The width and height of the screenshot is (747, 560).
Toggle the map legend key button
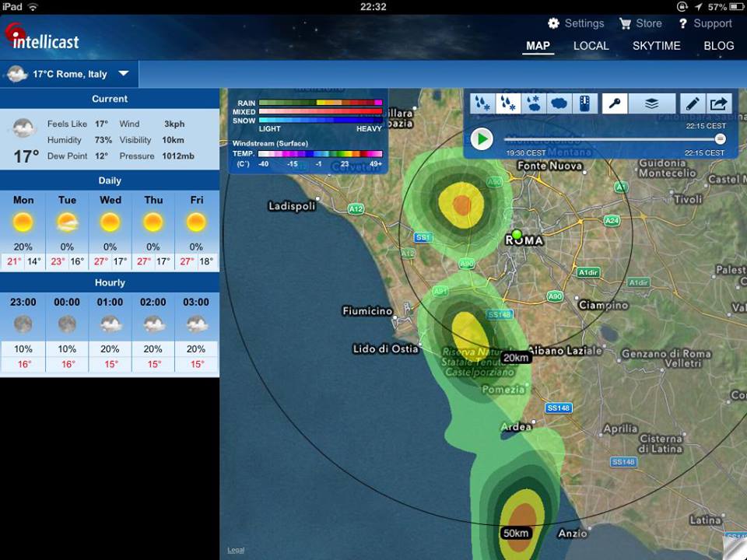(x=615, y=103)
